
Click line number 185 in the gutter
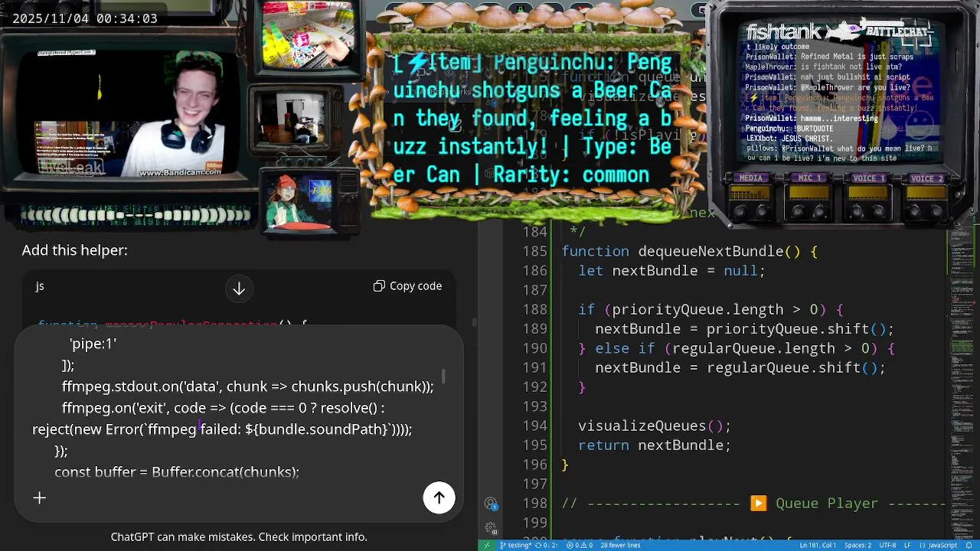(534, 251)
